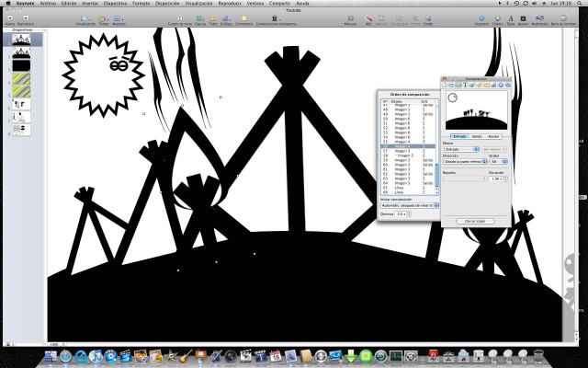Adjust the Duración stepper arrows
The width and height of the screenshot is (588, 368).
click(506, 179)
